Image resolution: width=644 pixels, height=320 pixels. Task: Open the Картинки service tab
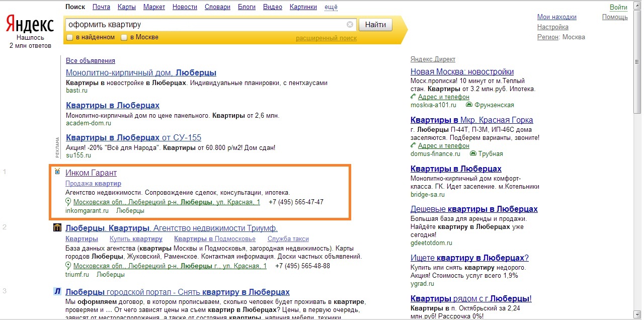(x=303, y=7)
